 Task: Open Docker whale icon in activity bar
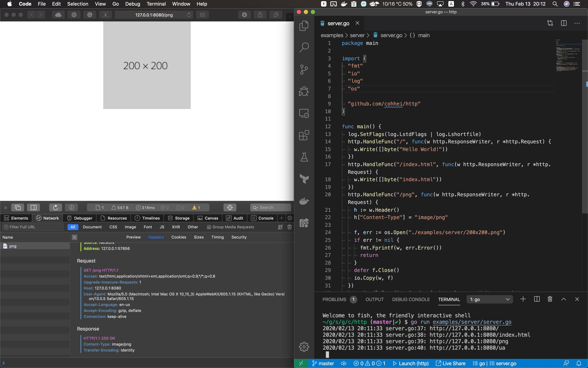(304, 201)
